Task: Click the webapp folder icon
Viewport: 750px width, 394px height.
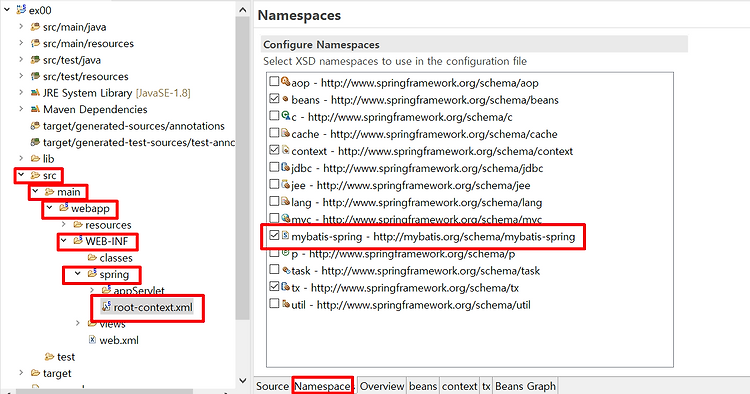Action: click(64, 208)
